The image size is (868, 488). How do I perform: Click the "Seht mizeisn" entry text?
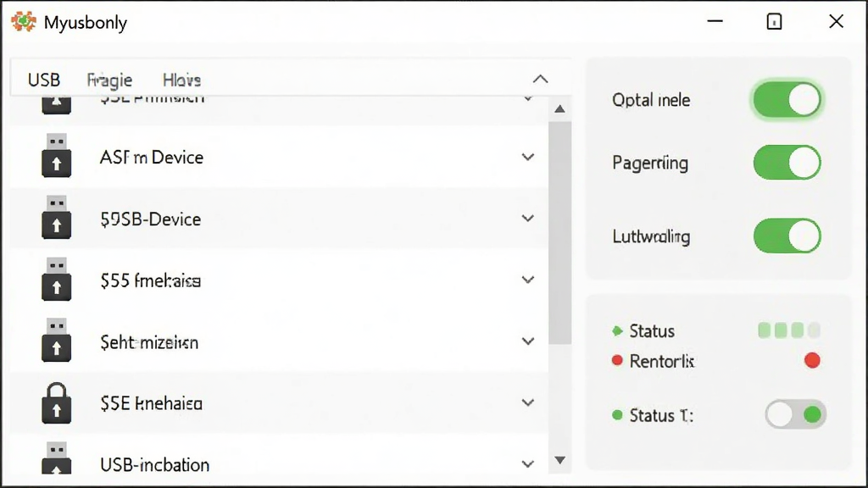pos(149,342)
